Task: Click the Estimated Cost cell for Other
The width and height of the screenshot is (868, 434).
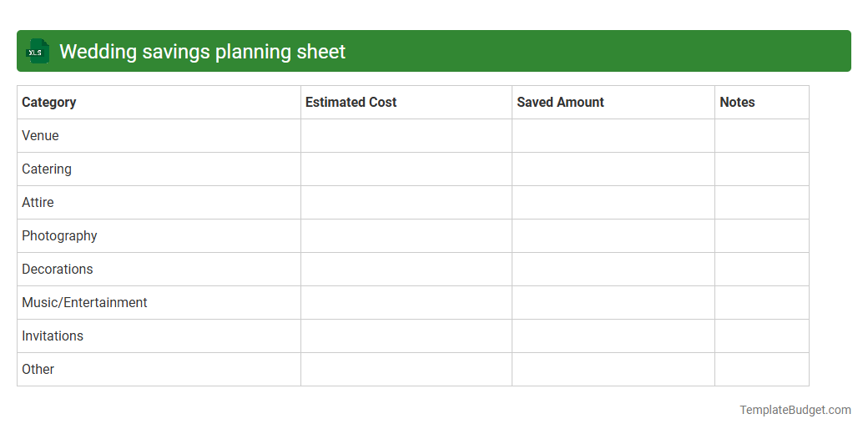Action: pos(406,369)
